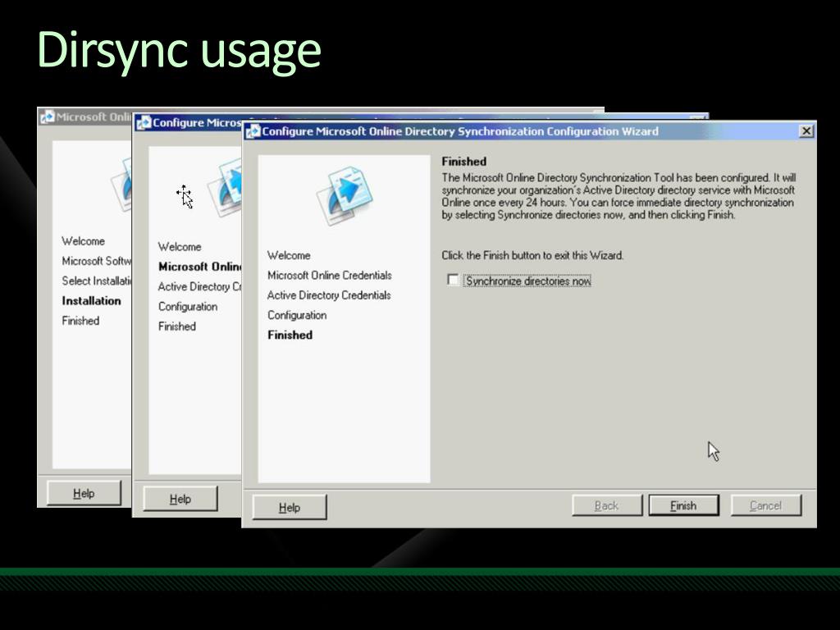Click the Finished heading in the right pane
Image resolution: width=840 pixels, height=630 pixels.
tap(464, 162)
